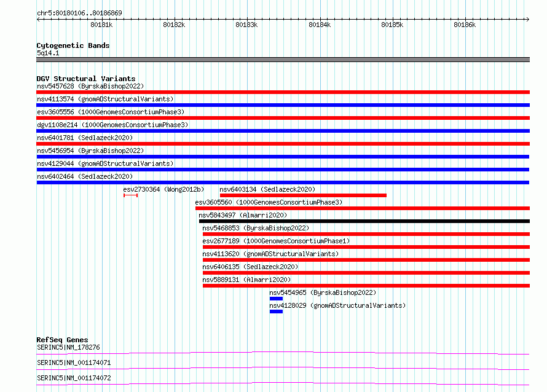Select the SERINC5|NM_001174072 transcript label
Viewport: 547px width, 392px height.
tap(74, 378)
